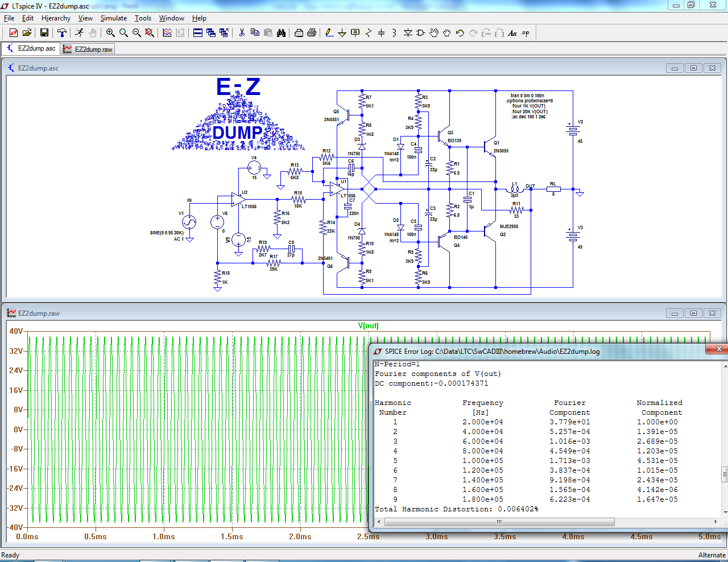Tile windows horizontally with the toolbar icon

click(198, 33)
